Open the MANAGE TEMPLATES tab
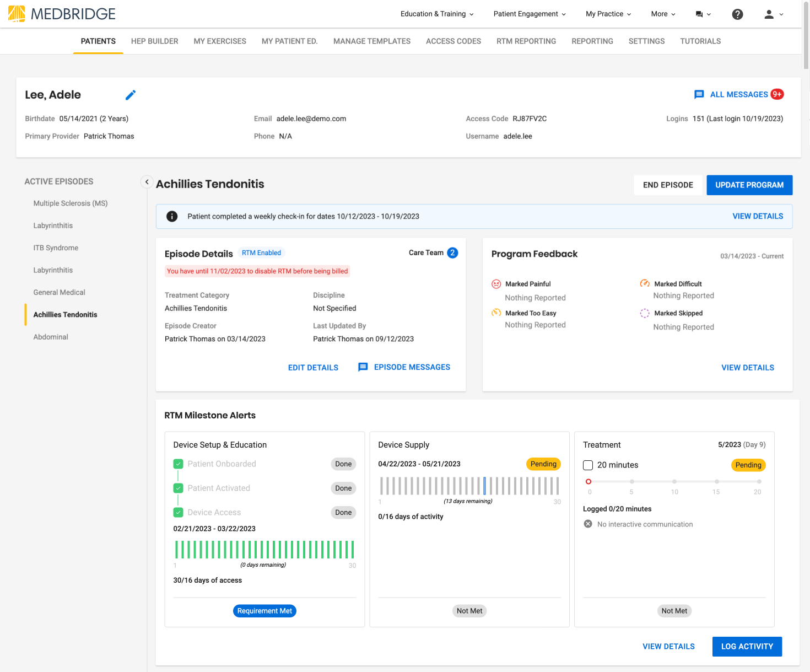Screen dimensions: 810x672 pos(372,41)
